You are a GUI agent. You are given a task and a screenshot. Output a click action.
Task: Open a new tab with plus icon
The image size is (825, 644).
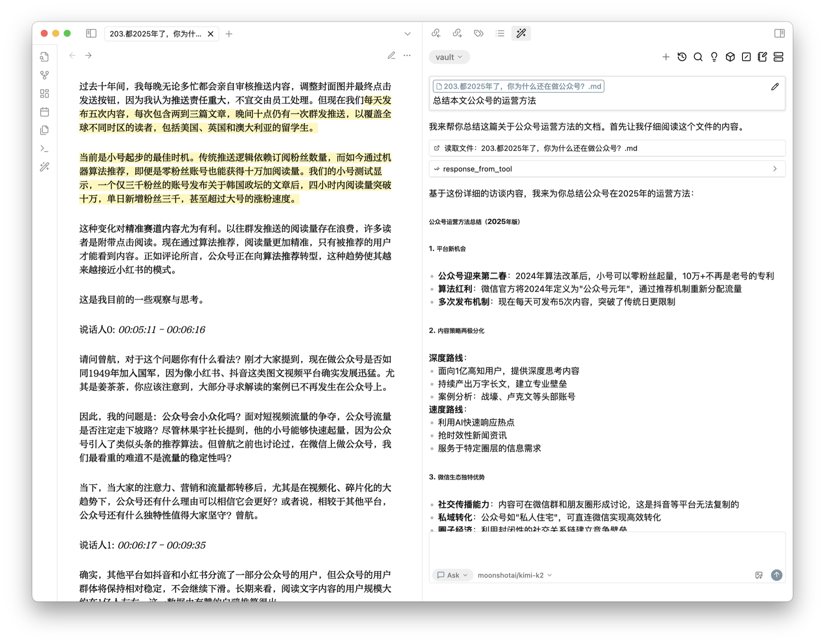point(229,34)
